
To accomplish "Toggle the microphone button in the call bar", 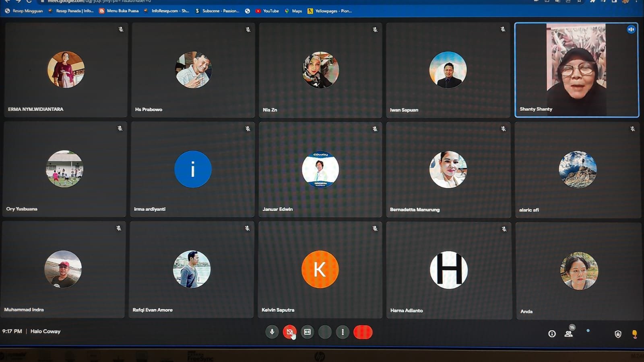I will pyautogui.click(x=272, y=332).
